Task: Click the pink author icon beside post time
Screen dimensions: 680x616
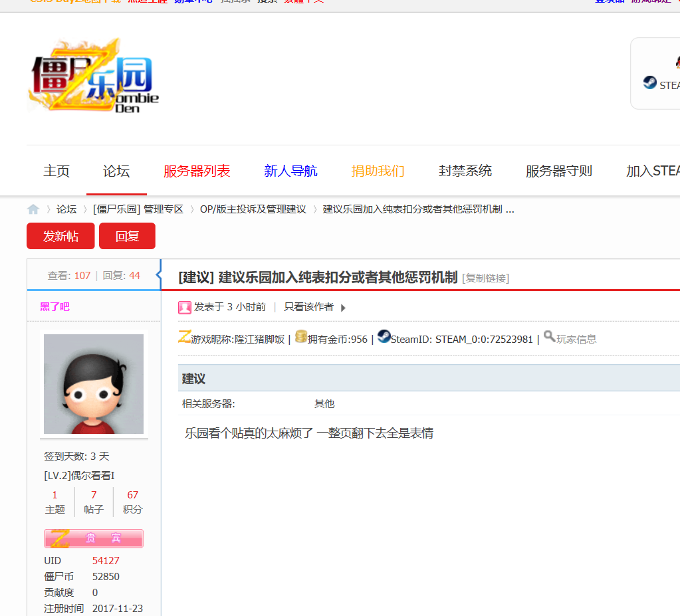Action: pyautogui.click(x=185, y=307)
